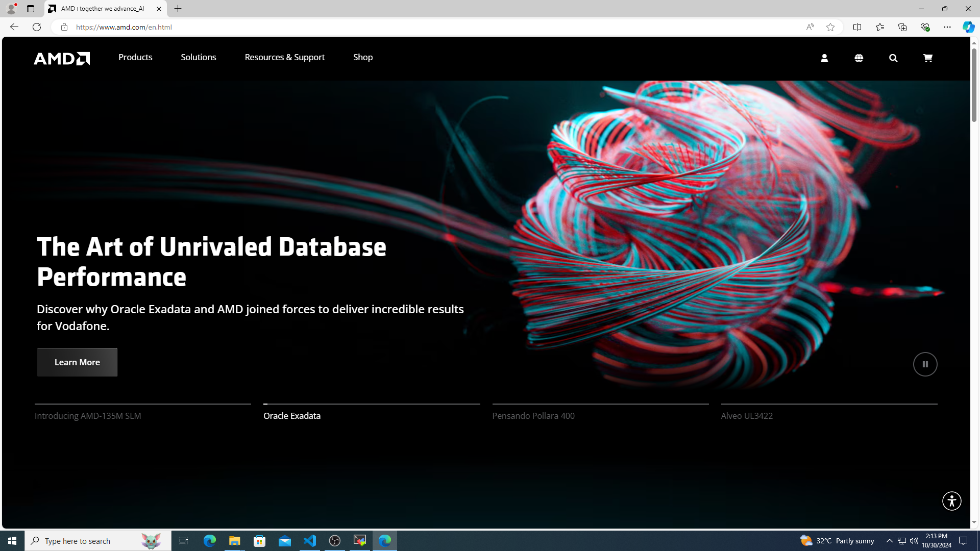Open tab actions menu
This screenshot has width=980, height=551.
(x=31, y=9)
